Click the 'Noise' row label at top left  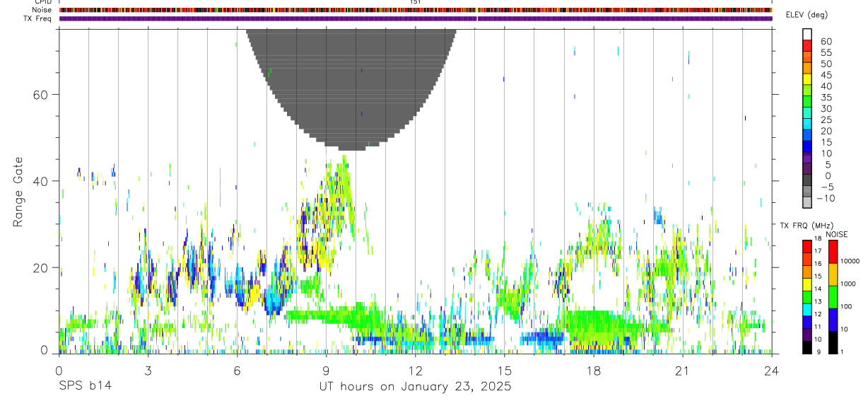click(x=42, y=10)
